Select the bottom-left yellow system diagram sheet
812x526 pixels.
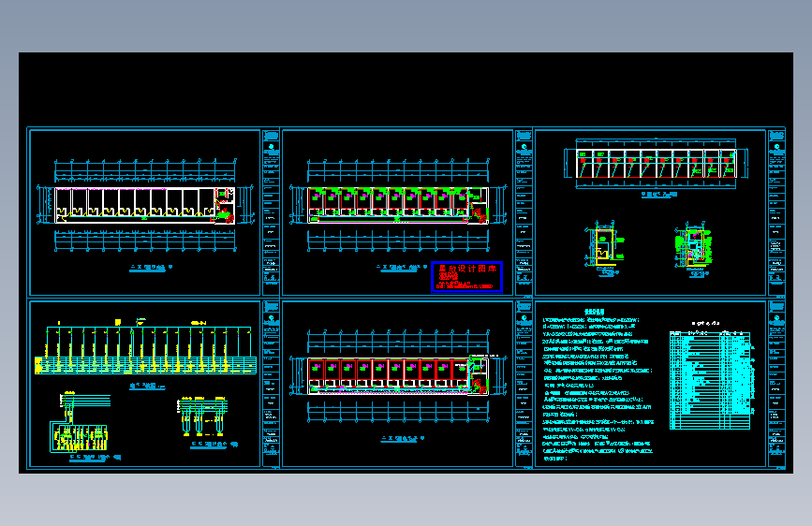(x=145, y=384)
